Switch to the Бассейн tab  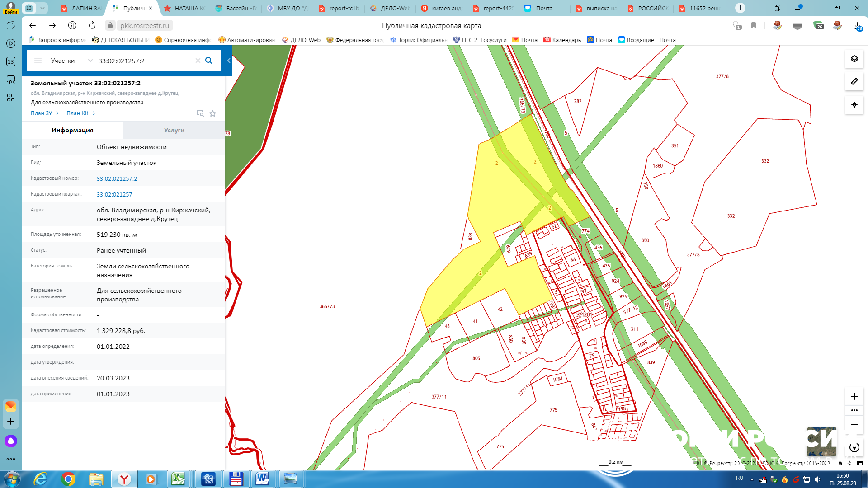236,8
